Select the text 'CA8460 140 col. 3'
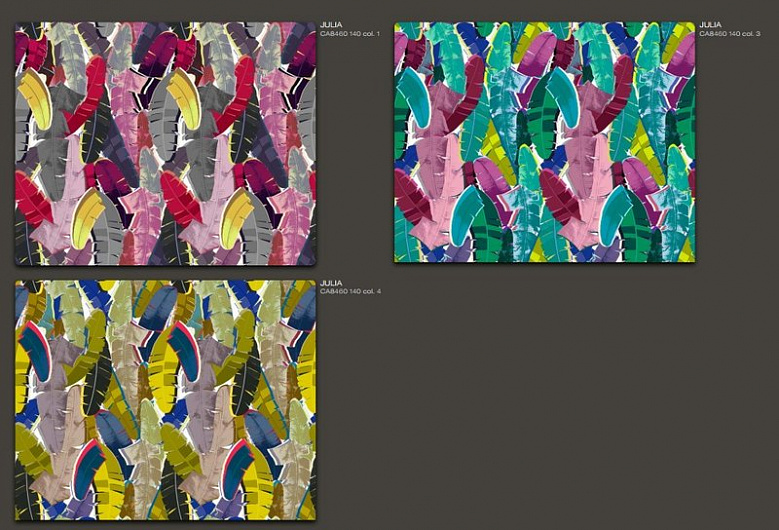779x530 pixels. 730,34
